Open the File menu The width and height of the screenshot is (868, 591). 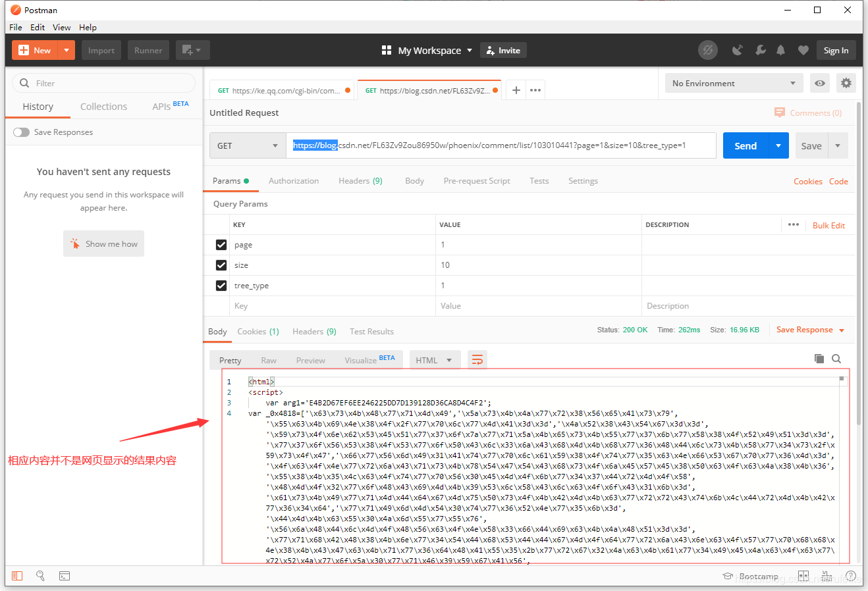click(x=16, y=27)
